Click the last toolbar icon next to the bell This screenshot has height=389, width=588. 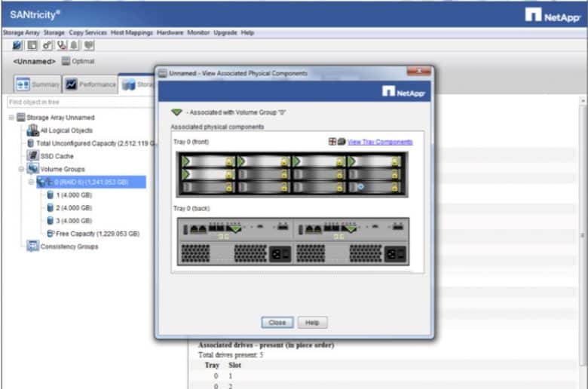(88, 45)
